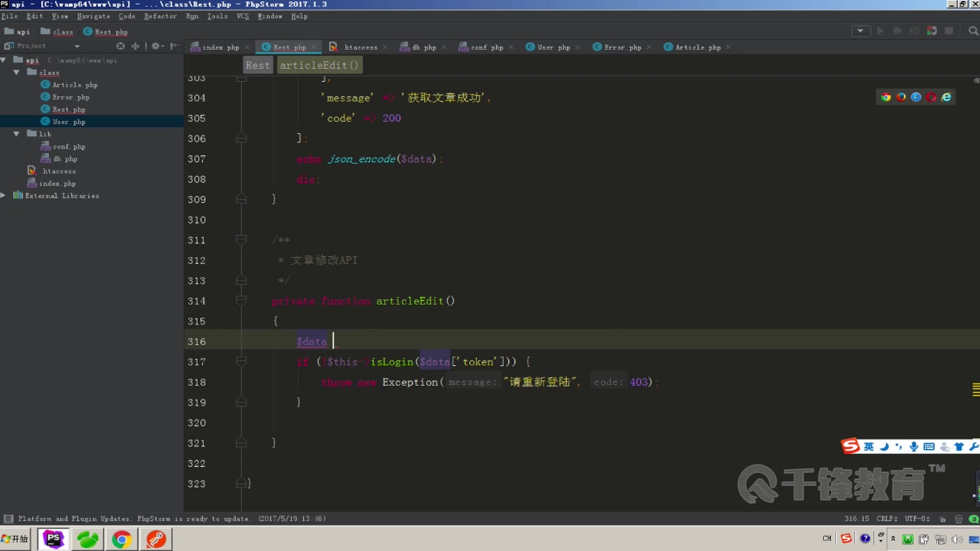Screen dimensions: 980x551
Task: Click the Search Everywhere magnifier icon
Action: point(973,31)
